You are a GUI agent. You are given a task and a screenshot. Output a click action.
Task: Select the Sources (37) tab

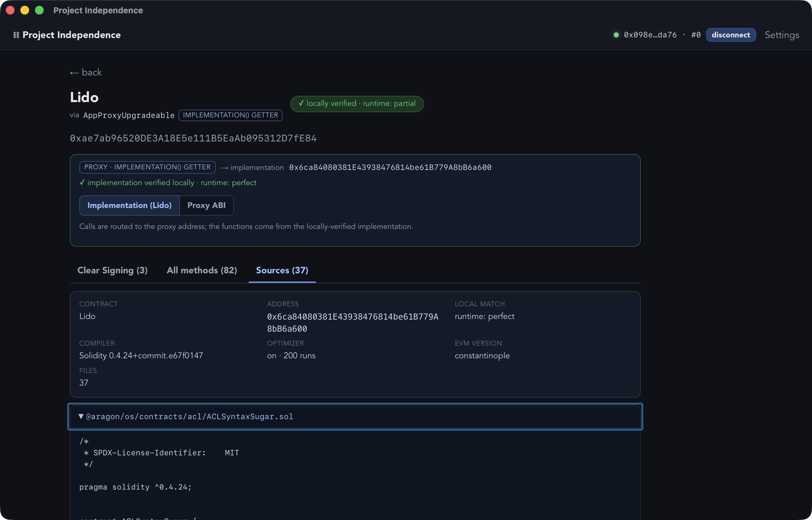[x=282, y=270]
